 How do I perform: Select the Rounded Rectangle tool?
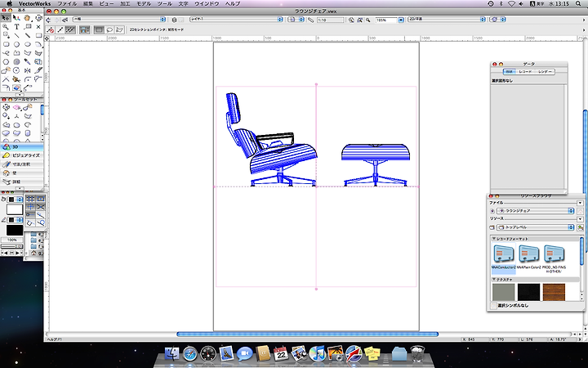(6, 44)
